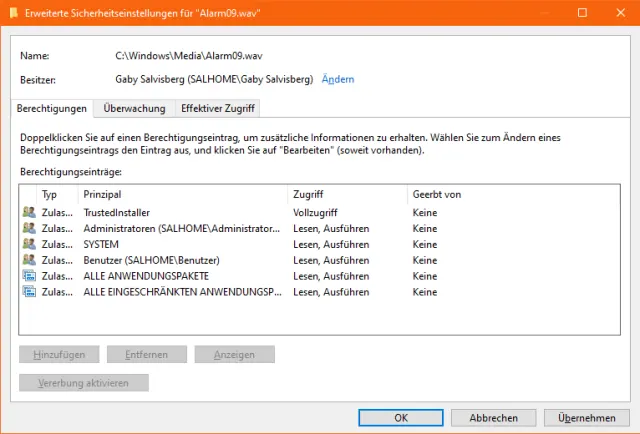The height and width of the screenshot is (434, 640).
Task: Click the OK button
Action: 401,418
